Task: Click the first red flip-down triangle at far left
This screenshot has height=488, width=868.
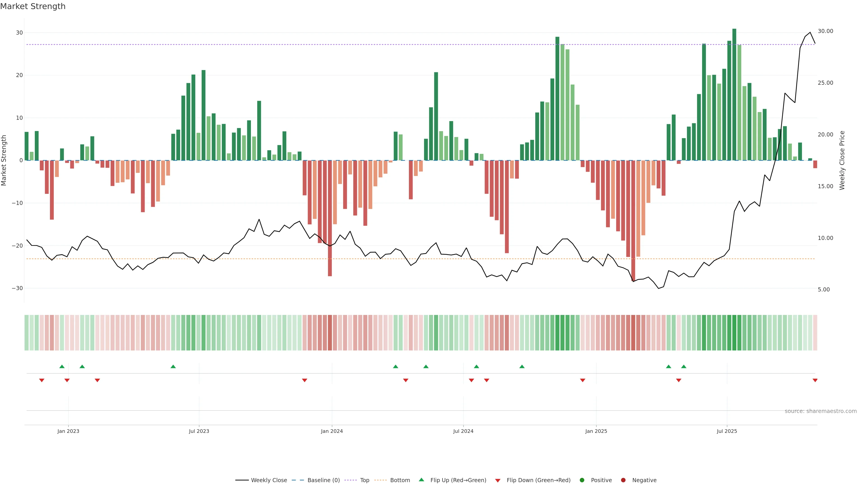Action: point(42,380)
